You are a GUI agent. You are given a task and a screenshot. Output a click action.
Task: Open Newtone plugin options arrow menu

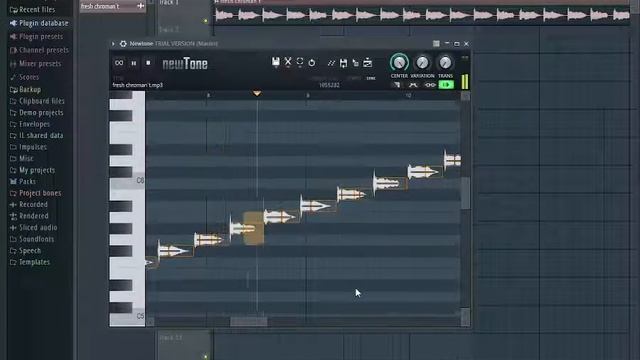point(113,44)
